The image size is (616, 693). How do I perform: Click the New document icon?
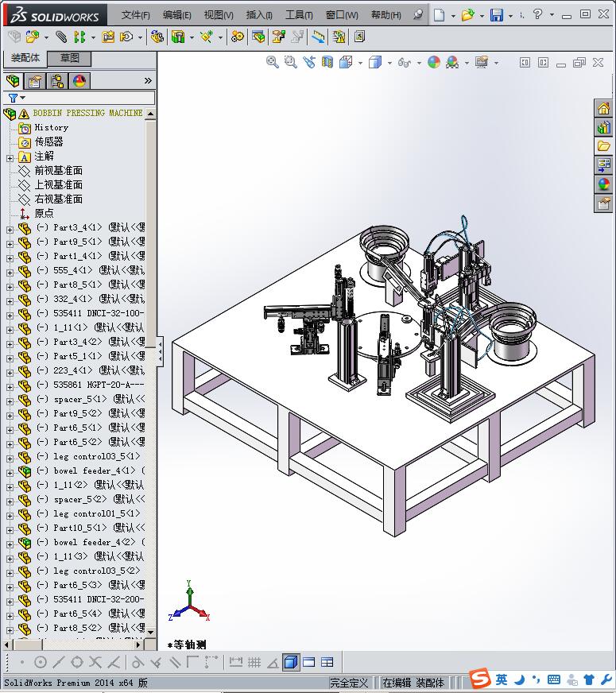coord(439,15)
